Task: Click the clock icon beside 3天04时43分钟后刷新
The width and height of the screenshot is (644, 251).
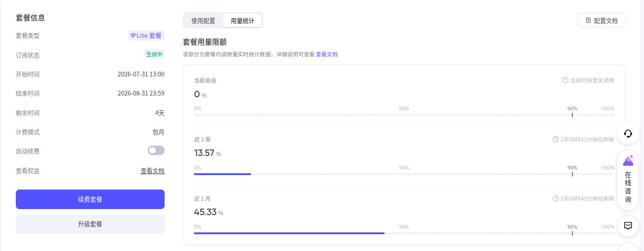Action: click(x=555, y=198)
